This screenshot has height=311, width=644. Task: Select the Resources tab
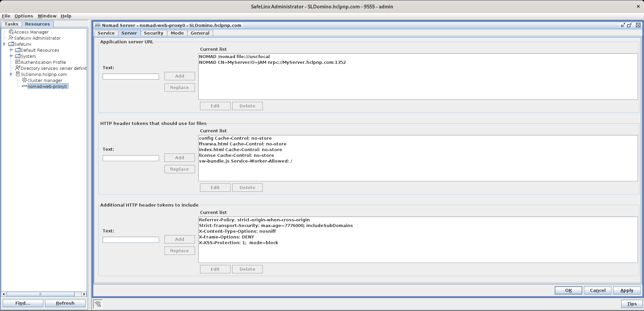click(37, 24)
